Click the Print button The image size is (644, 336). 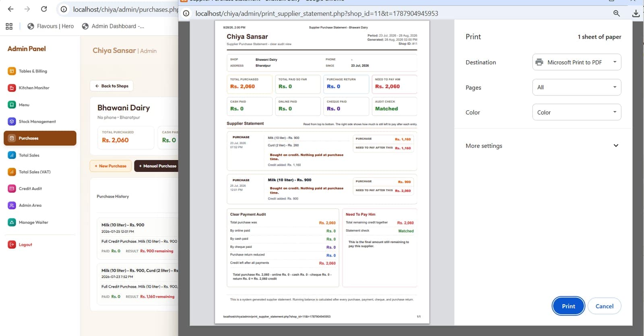[568, 306]
